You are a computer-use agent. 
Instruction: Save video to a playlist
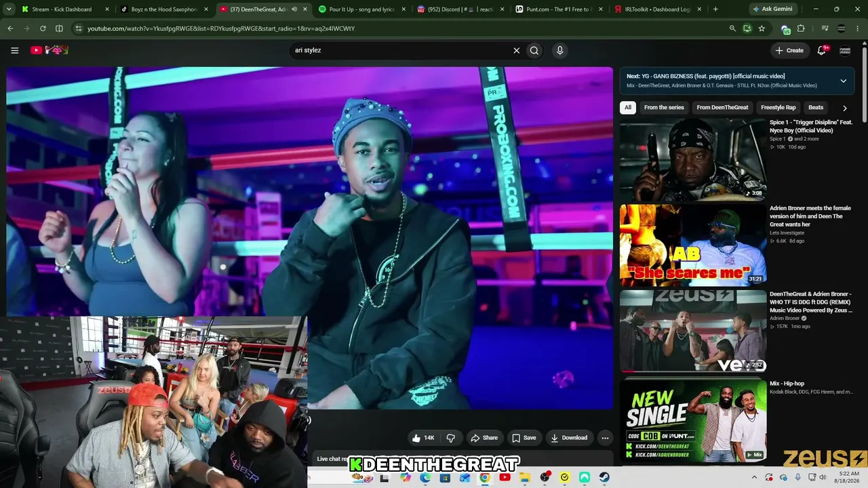[x=524, y=438]
